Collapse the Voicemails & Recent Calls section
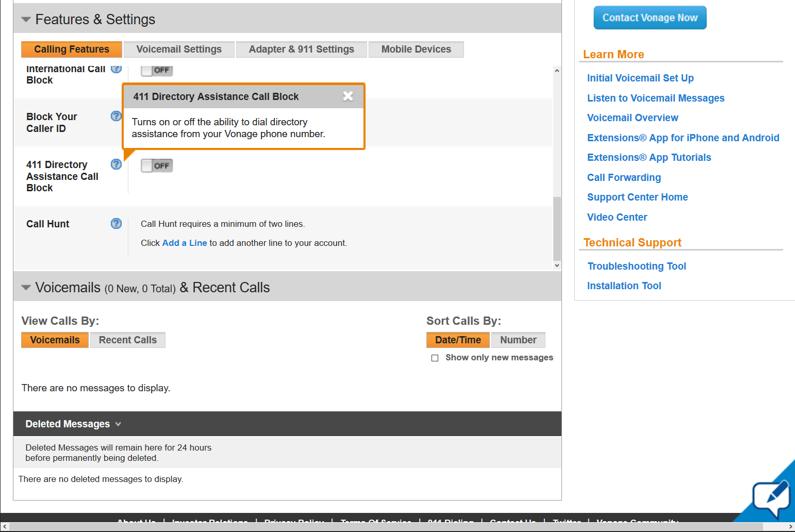The image size is (795, 532). (x=26, y=288)
